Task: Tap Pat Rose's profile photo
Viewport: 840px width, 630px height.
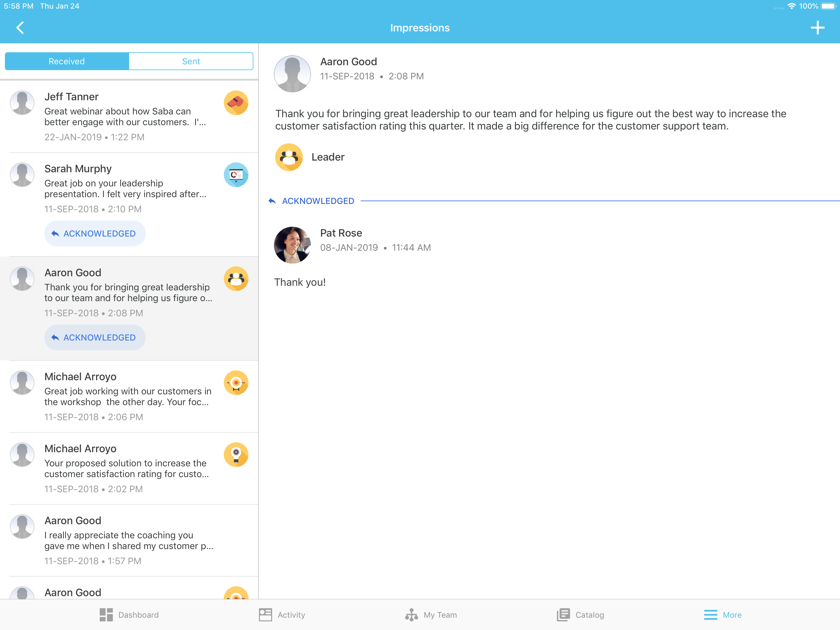Action: pyautogui.click(x=292, y=245)
